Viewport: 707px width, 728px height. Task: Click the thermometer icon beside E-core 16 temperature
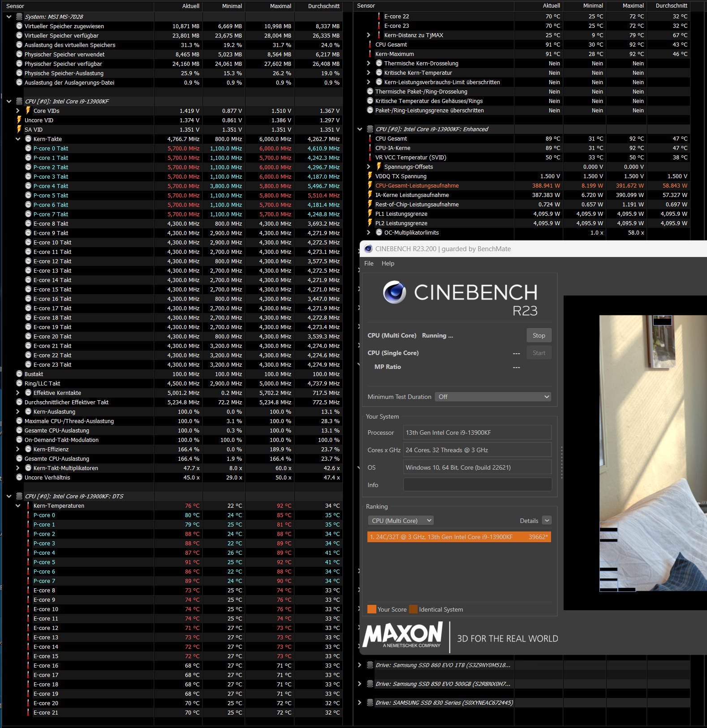coord(28,665)
